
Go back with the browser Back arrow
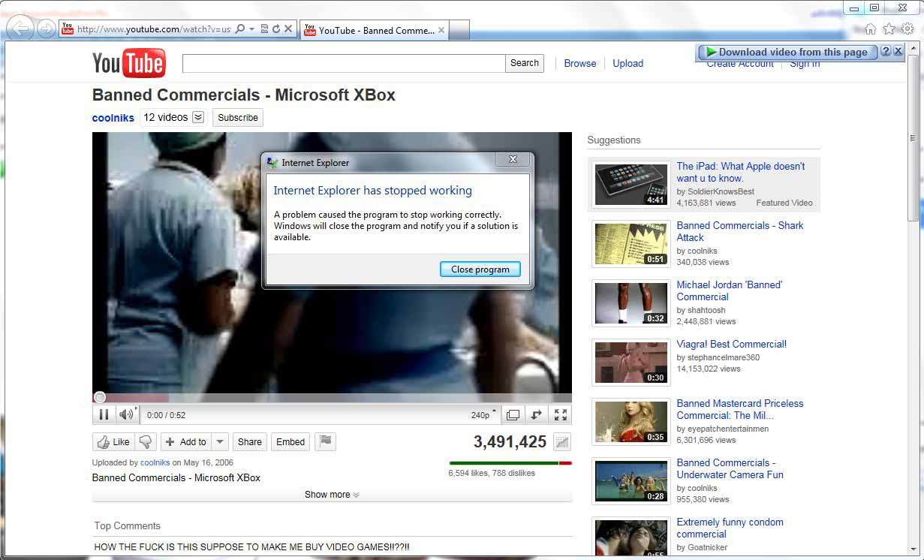tap(20, 29)
